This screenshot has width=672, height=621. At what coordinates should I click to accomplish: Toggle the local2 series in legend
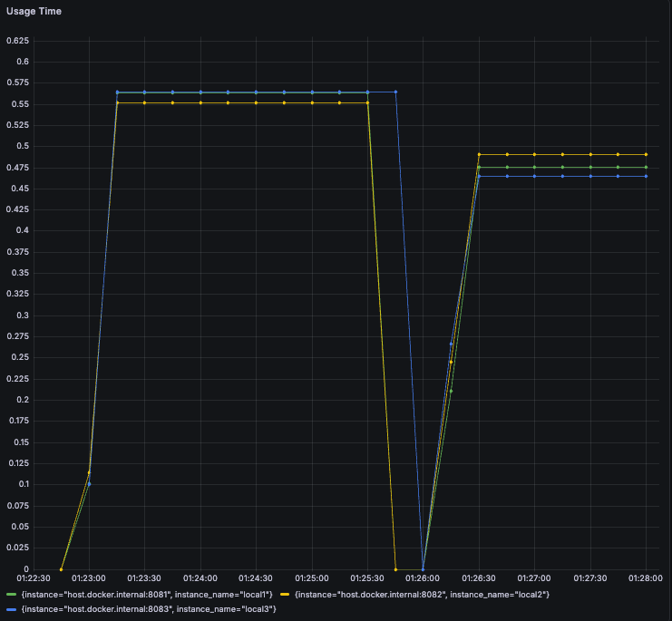click(x=422, y=595)
